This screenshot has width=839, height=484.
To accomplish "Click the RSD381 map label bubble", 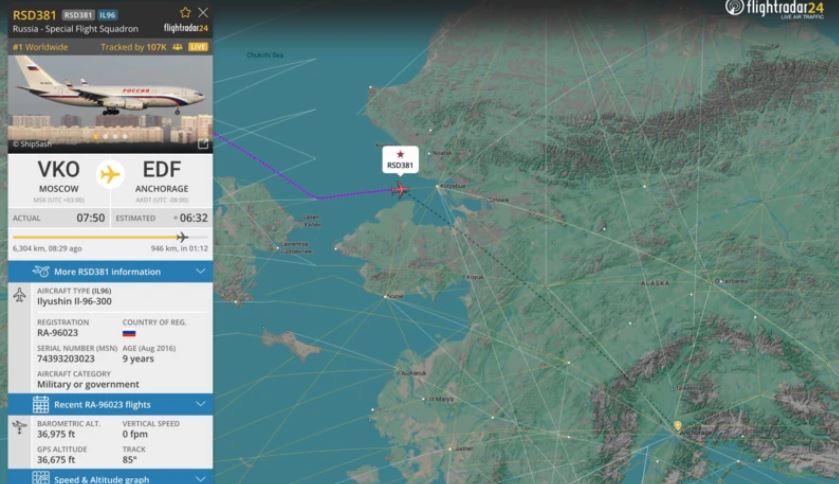I will click(x=400, y=160).
